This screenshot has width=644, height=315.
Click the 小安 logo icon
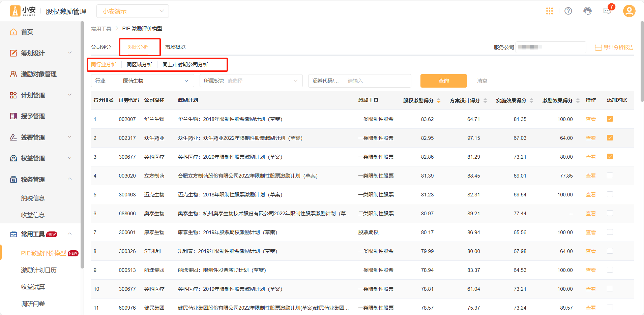tap(15, 11)
